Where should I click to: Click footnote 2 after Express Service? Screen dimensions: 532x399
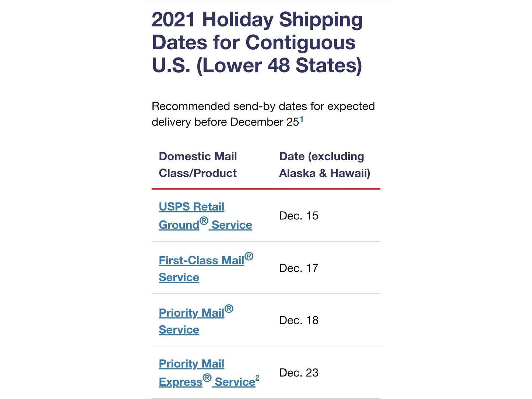click(x=257, y=378)
